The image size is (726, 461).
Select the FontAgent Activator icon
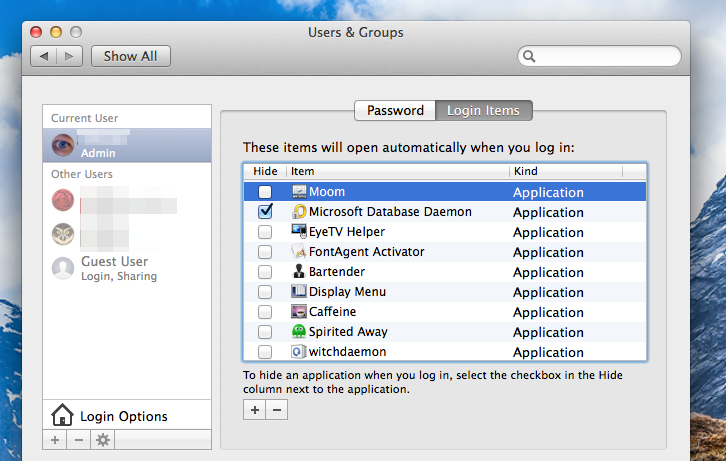pos(298,252)
